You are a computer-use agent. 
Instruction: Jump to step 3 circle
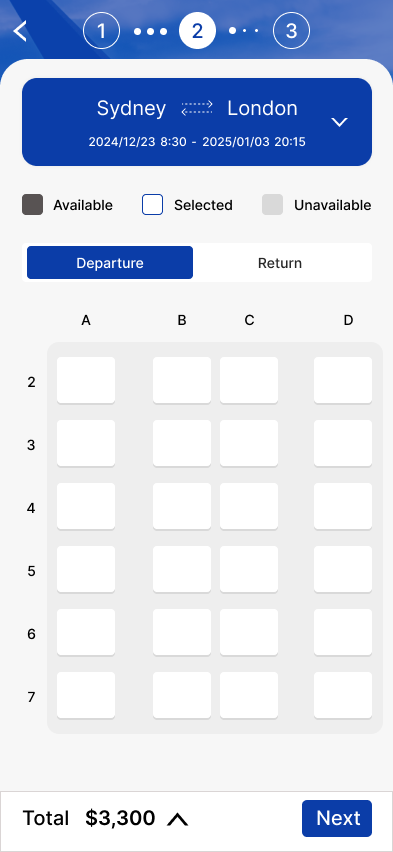(291, 31)
